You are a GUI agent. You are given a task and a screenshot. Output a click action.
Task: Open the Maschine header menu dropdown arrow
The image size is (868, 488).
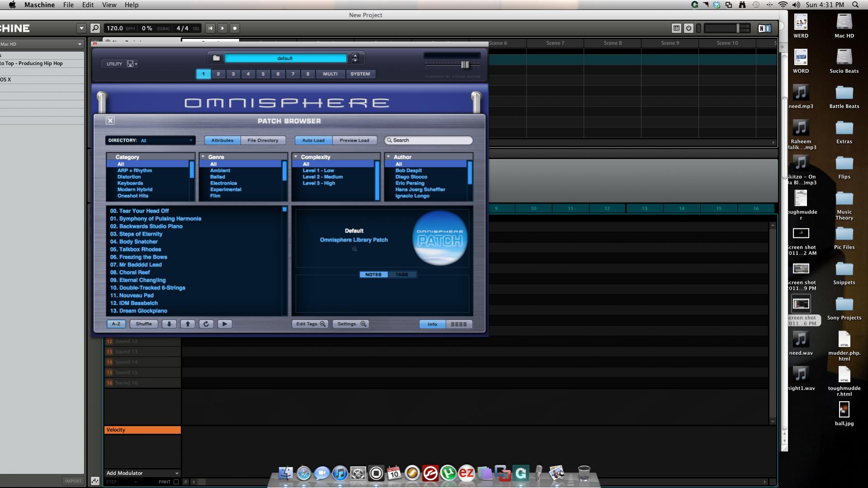81,28
